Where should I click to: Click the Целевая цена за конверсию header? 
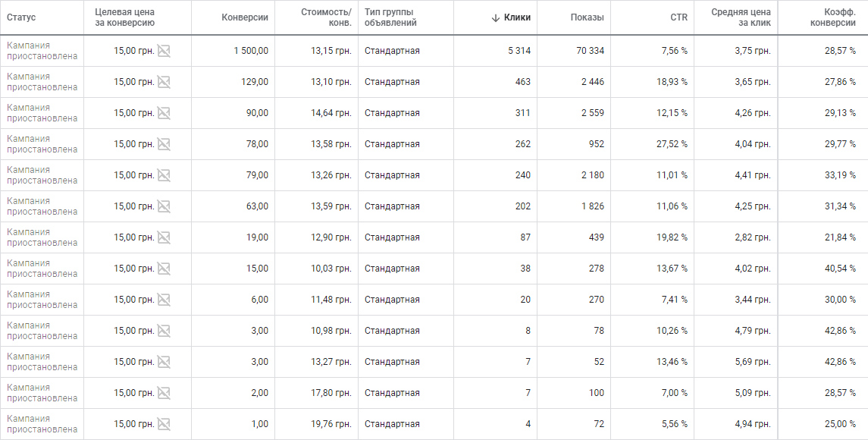(x=124, y=17)
